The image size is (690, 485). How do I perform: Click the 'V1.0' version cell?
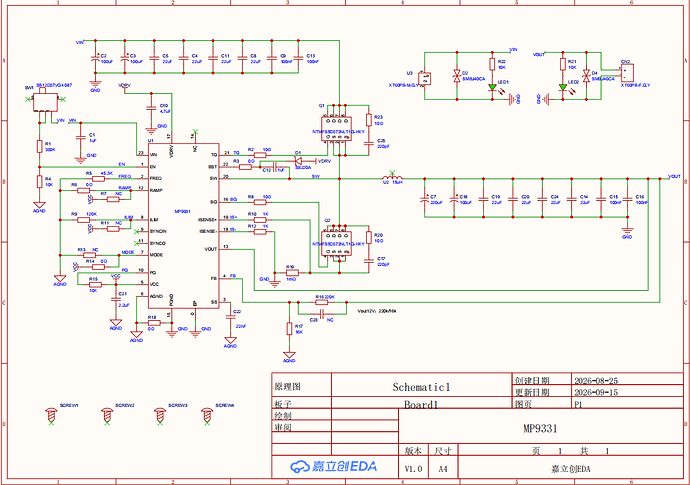tap(413, 469)
